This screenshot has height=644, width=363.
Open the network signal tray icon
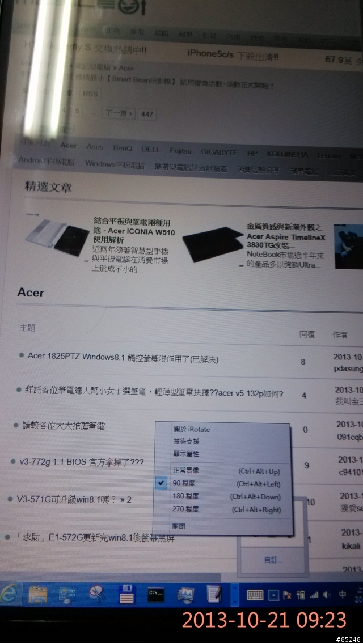(314, 594)
